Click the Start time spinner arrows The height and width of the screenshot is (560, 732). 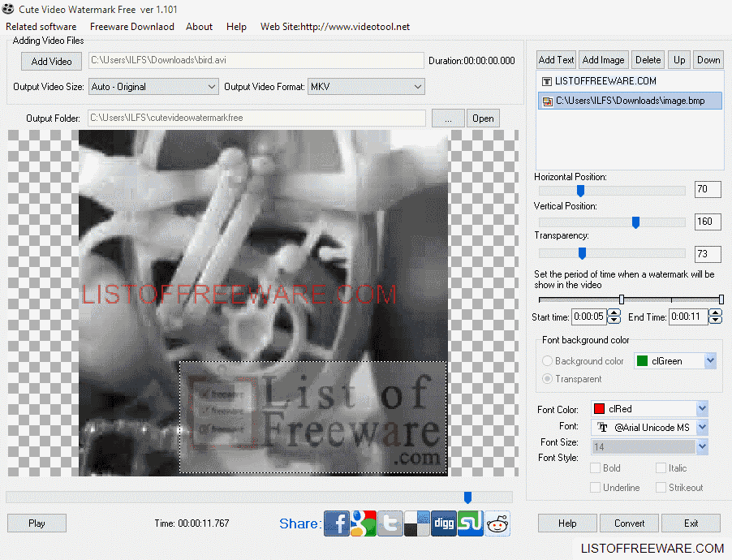point(614,317)
